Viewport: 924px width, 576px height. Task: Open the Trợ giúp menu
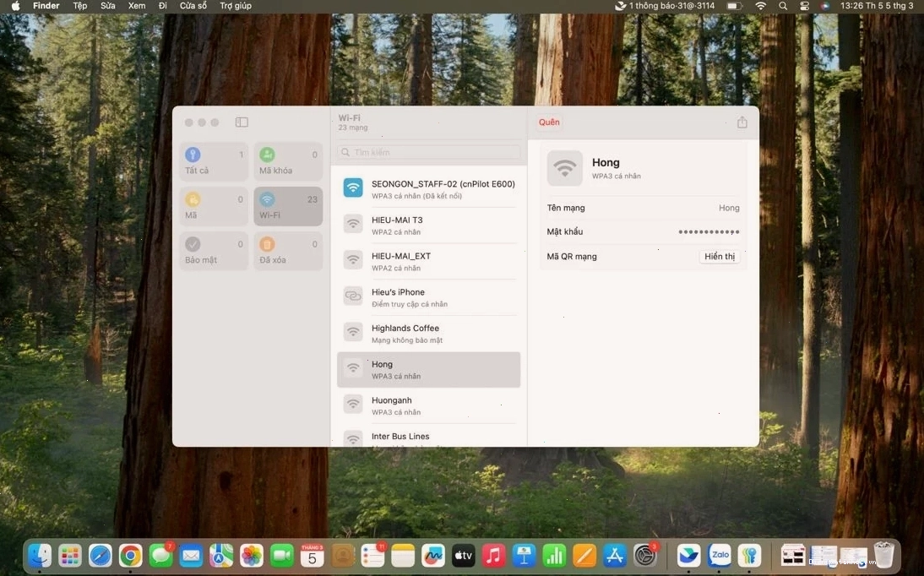click(x=236, y=6)
